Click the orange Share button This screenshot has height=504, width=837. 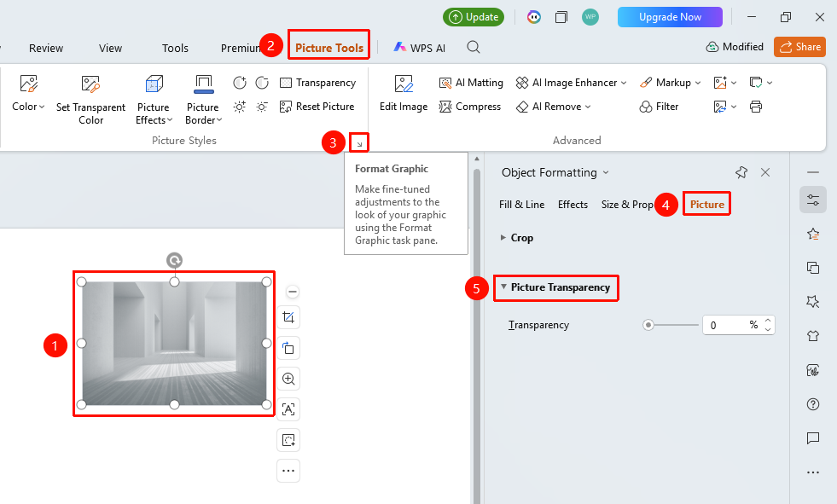(x=799, y=47)
